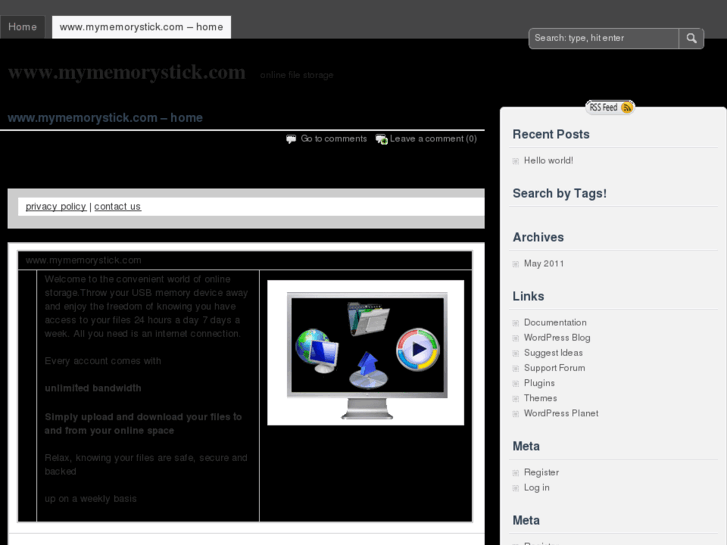This screenshot has width=727, height=545.
Task: Click the bullet icon beside May 2011
Action: click(x=516, y=264)
